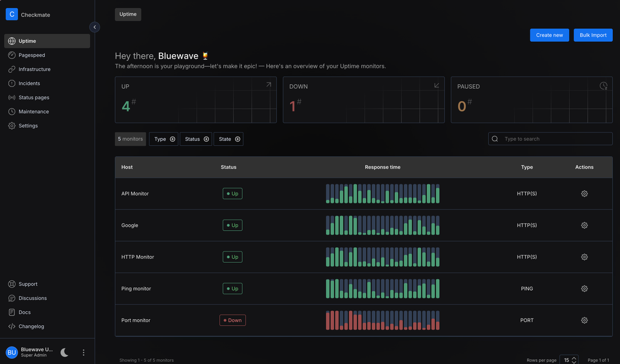Toggle dark mode with the moon icon
This screenshot has width=620, height=364.
65,353
